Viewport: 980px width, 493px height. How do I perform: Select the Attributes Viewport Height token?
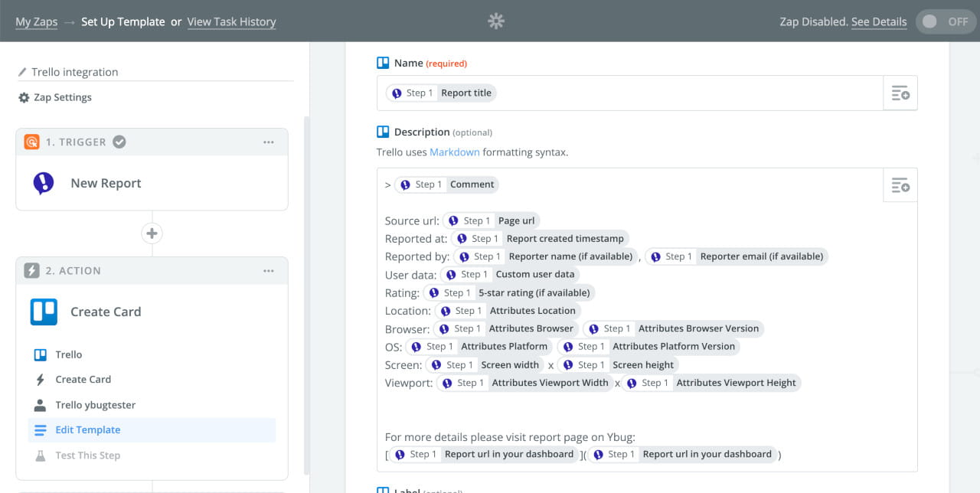[x=712, y=383]
